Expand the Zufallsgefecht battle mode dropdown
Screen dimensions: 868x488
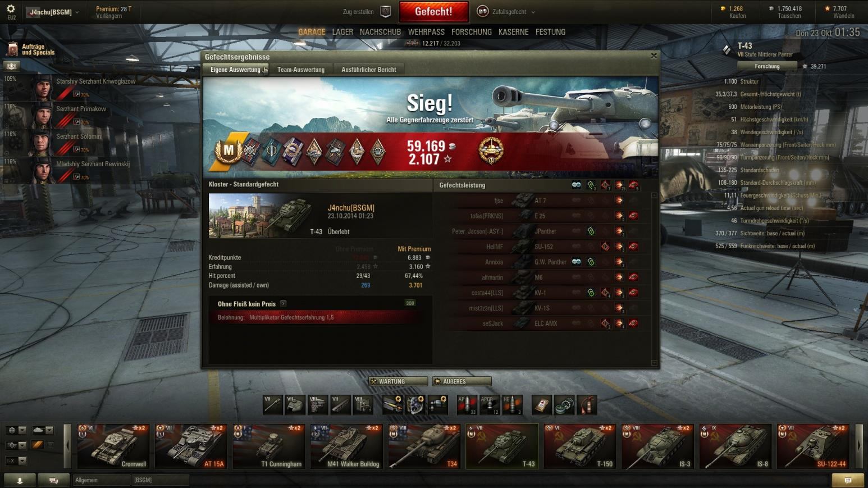click(506, 11)
